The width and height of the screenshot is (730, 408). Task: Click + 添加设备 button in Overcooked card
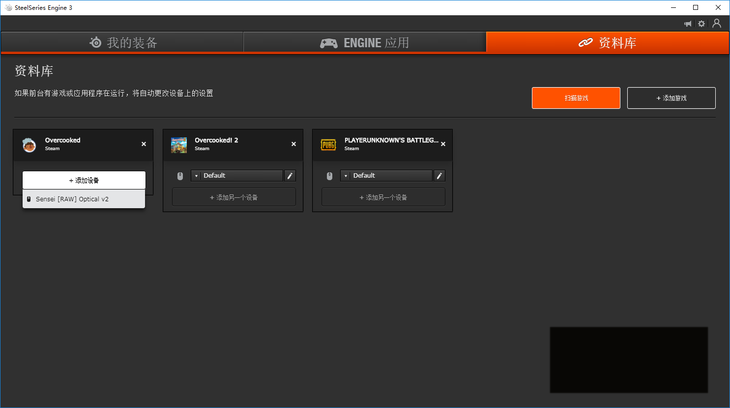click(x=84, y=180)
